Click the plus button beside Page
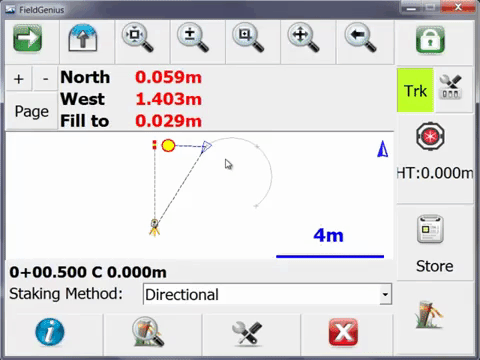 [19, 79]
